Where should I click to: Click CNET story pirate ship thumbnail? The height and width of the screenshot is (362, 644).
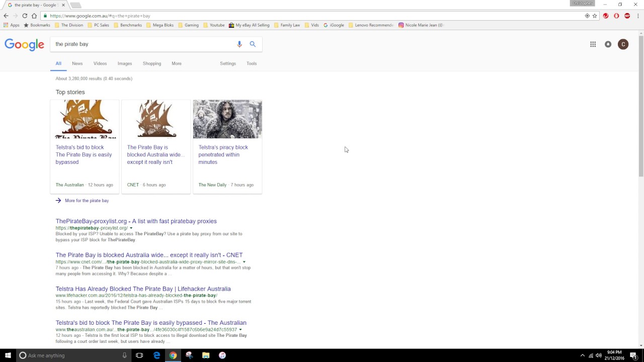click(156, 119)
